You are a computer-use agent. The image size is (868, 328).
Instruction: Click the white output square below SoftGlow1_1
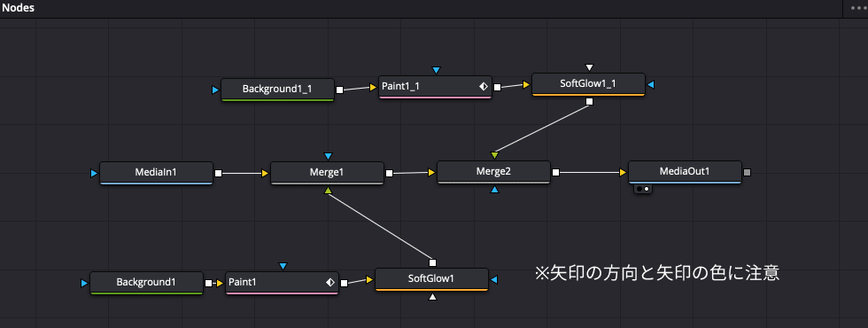(590, 101)
